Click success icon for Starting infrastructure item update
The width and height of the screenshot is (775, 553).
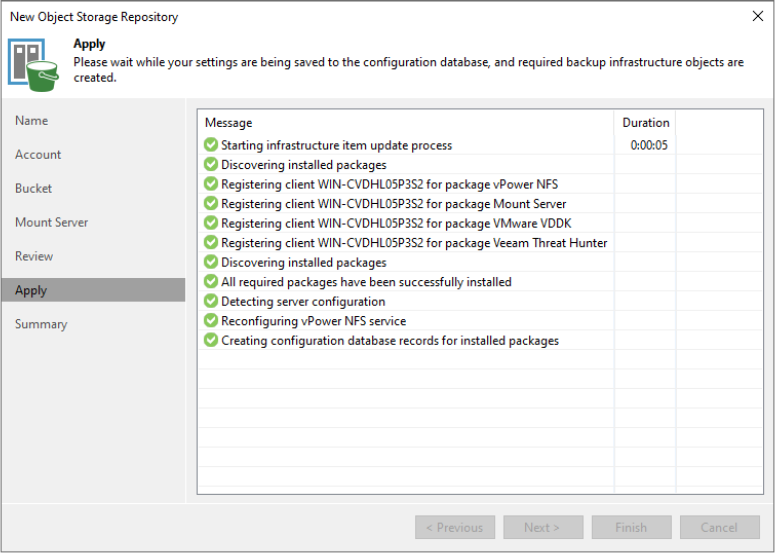point(211,145)
